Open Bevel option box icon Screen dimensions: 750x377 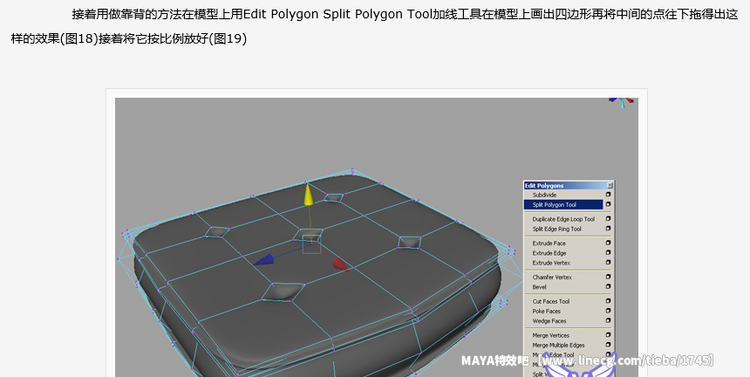tap(608, 287)
